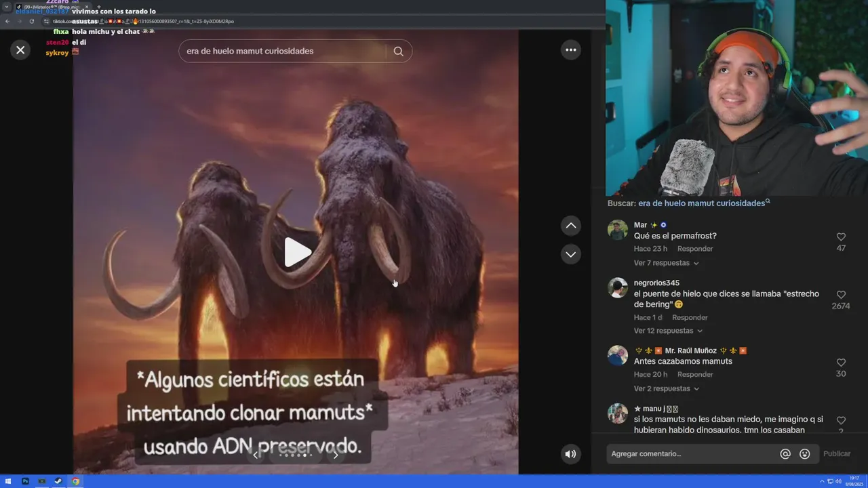This screenshot has height=488, width=868.
Task: Reload the browser page
Action: (x=31, y=21)
